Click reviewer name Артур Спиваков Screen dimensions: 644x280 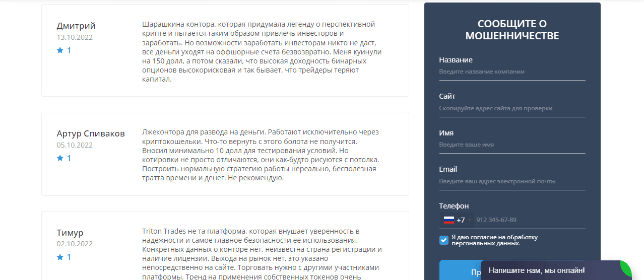coord(91,133)
